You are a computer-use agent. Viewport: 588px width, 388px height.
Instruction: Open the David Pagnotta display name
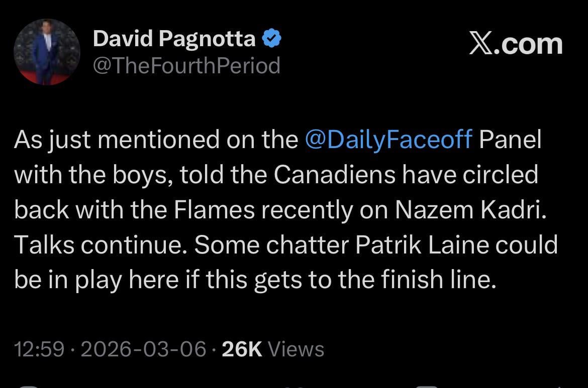click(x=174, y=39)
